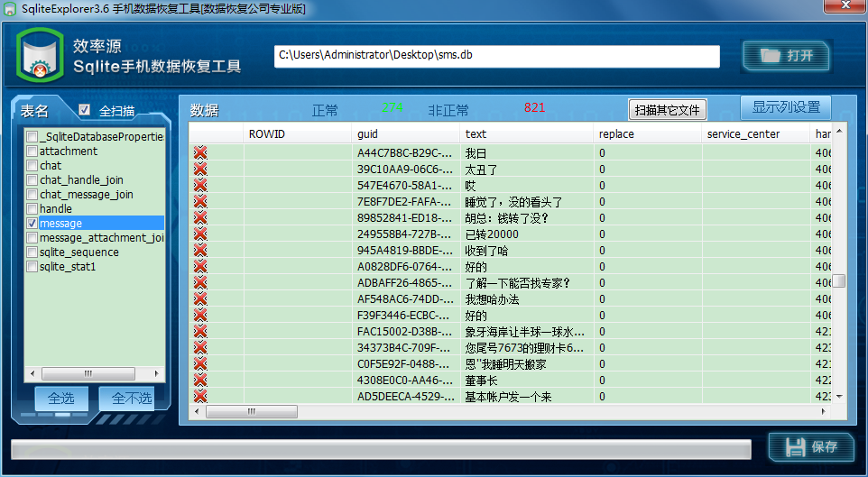The height and width of the screenshot is (477, 868).
Task: Sort by replace column header
Action: [647, 133]
